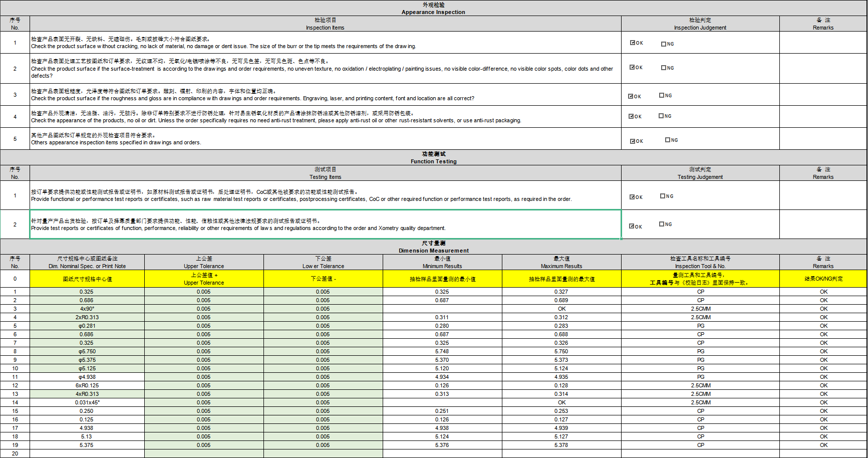Toggle OK checkbox for function test 1
Screen dimensions: 868x458
pyautogui.click(x=632, y=197)
